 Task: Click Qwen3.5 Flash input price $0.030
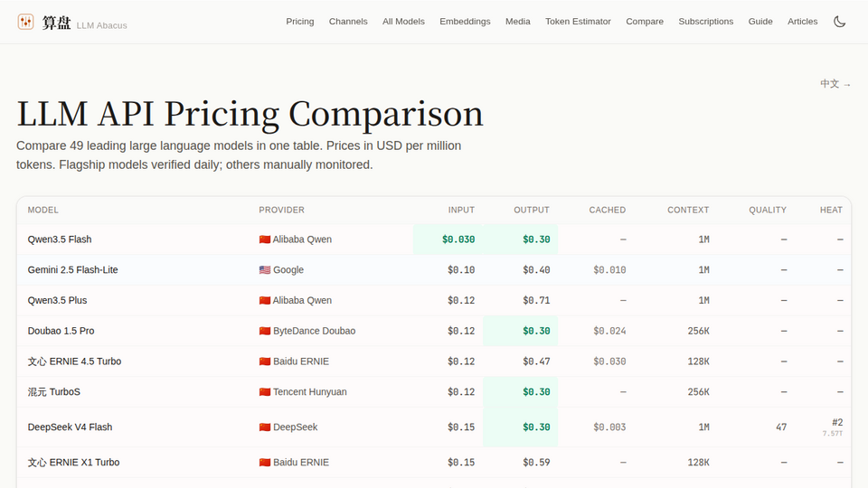(458, 239)
